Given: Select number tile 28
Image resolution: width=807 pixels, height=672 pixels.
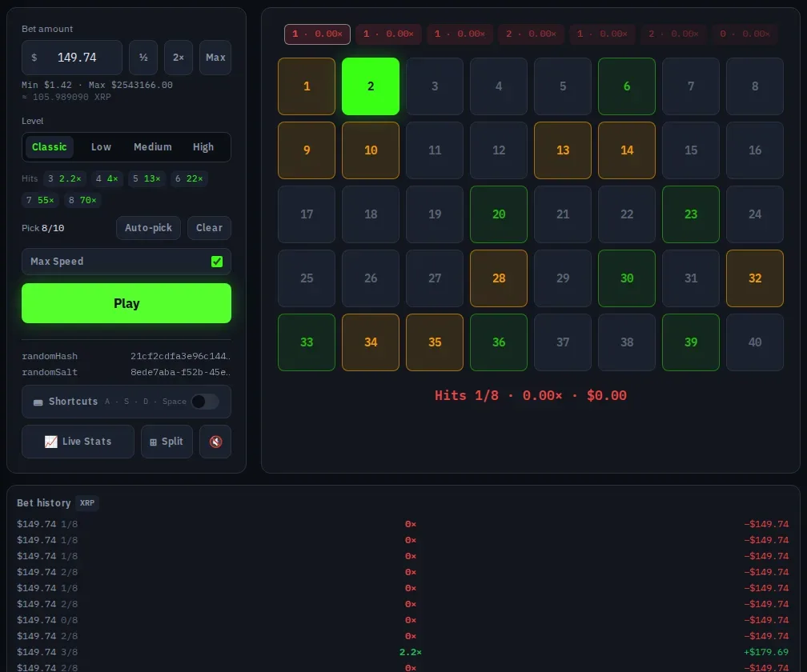Looking at the screenshot, I should tap(499, 278).
